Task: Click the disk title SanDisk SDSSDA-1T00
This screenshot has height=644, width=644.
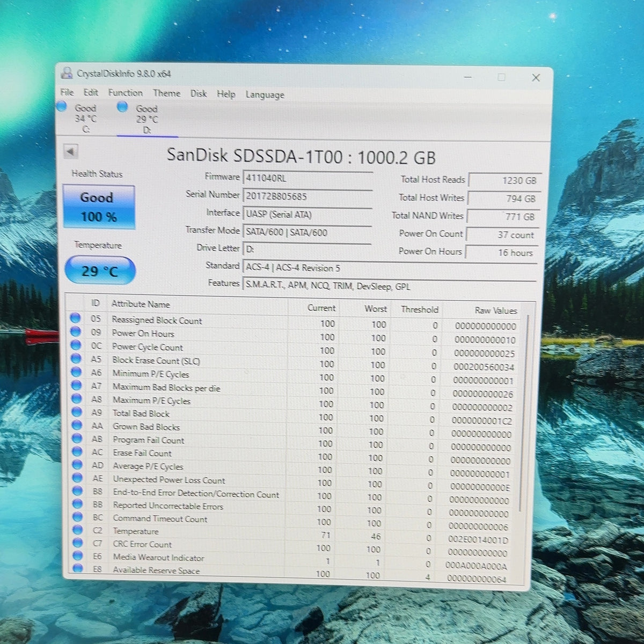Action: (x=301, y=157)
